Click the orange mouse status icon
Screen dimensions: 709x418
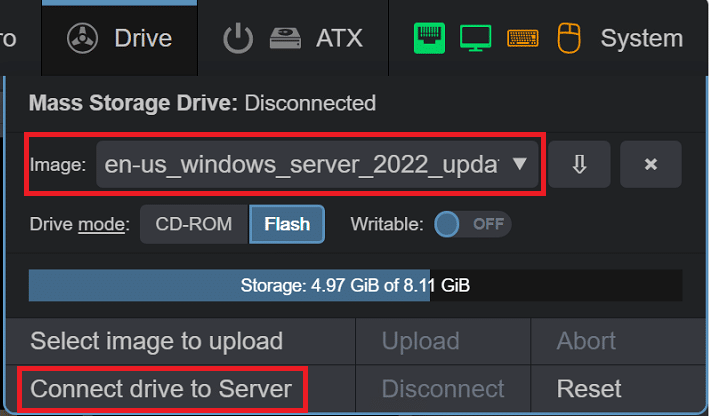pyautogui.click(x=569, y=38)
